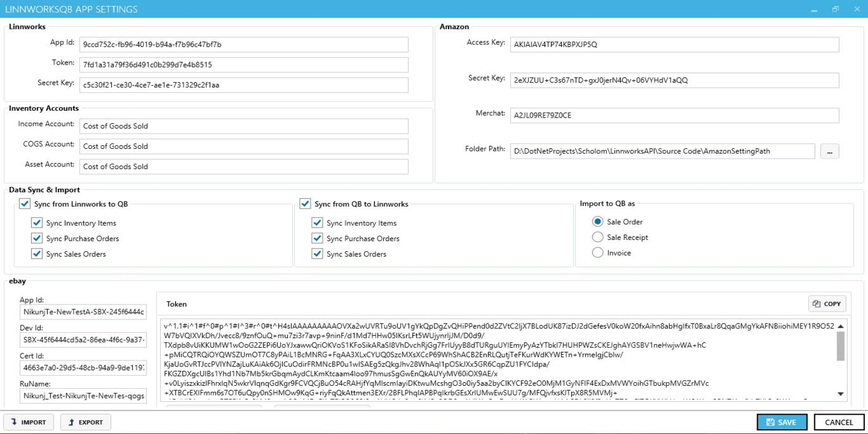Toggle Sync from QB to Linnworks
Image resolution: width=868 pixels, height=434 pixels.
pyautogui.click(x=305, y=204)
